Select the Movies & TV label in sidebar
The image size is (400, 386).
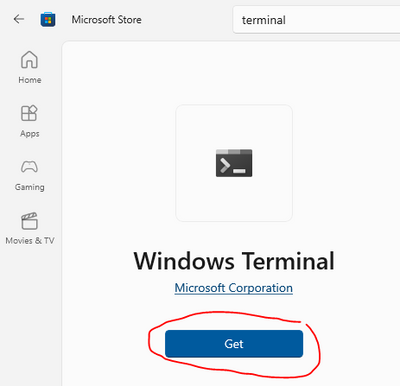point(30,241)
